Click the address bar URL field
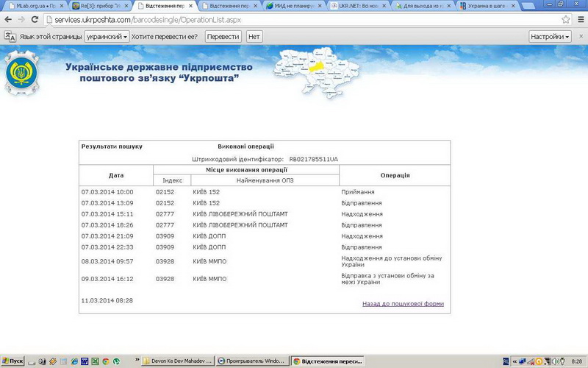This screenshot has height=368, width=588. [x=294, y=19]
